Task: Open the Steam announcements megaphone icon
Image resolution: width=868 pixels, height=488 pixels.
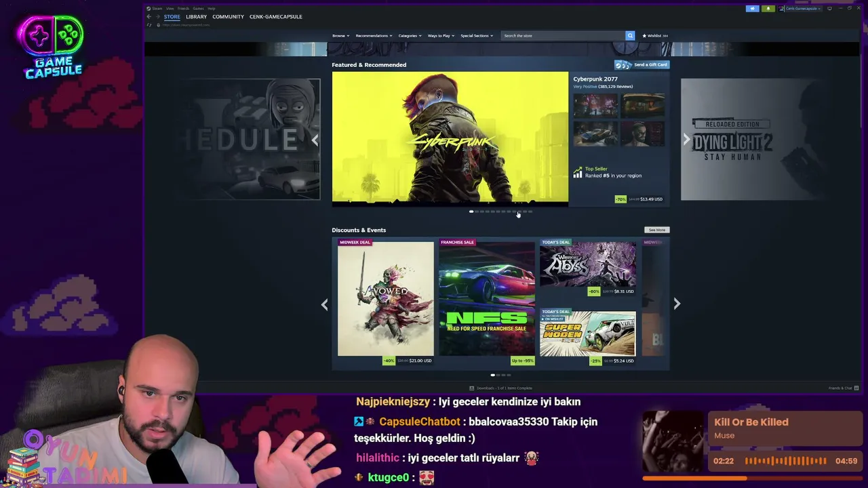Action: (752, 8)
